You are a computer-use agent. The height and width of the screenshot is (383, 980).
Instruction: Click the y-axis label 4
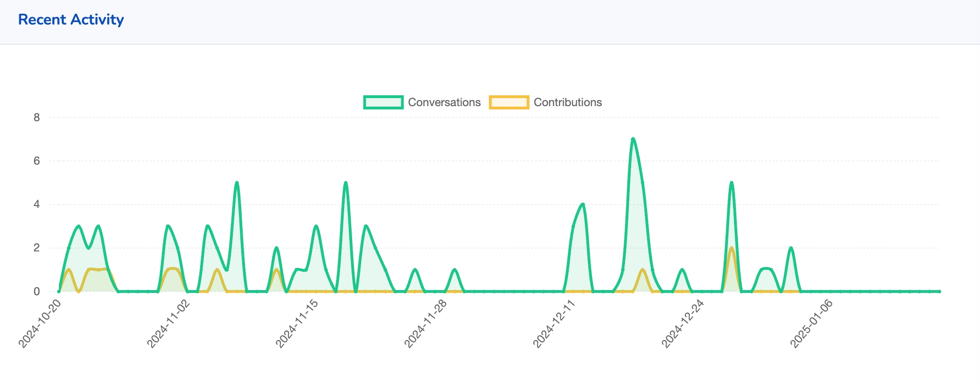(x=37, y=204)
